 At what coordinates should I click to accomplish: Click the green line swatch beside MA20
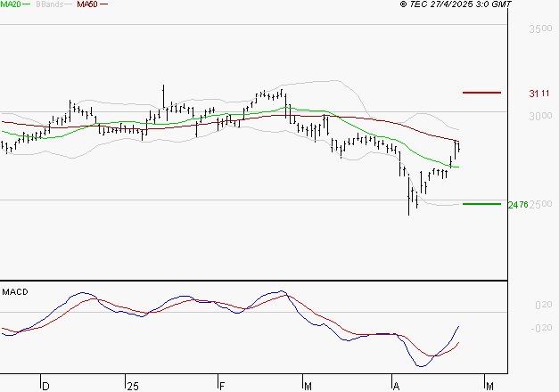(x=27, y=5)
